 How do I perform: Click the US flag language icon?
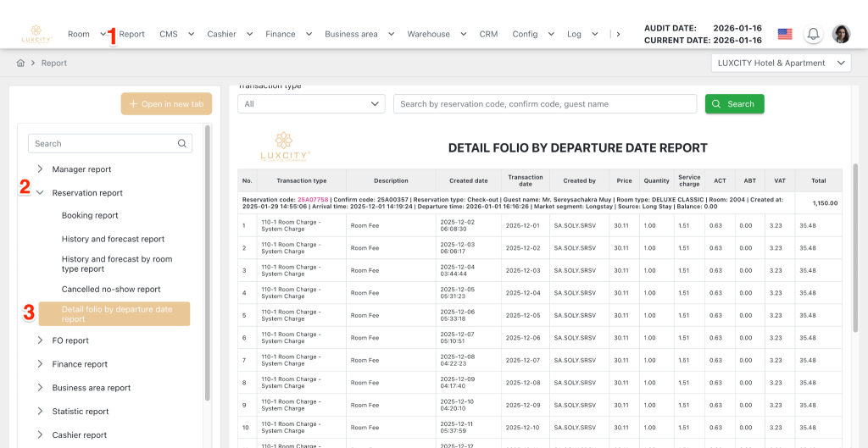pos(785,34)
